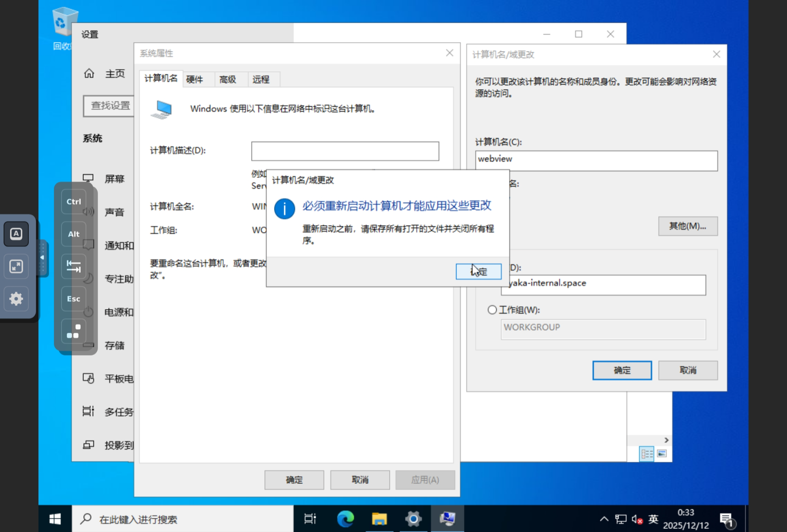Open Microsoft Edge from taskbar
Viewport: 787px width, 532px height.
(x=345, y=519)
